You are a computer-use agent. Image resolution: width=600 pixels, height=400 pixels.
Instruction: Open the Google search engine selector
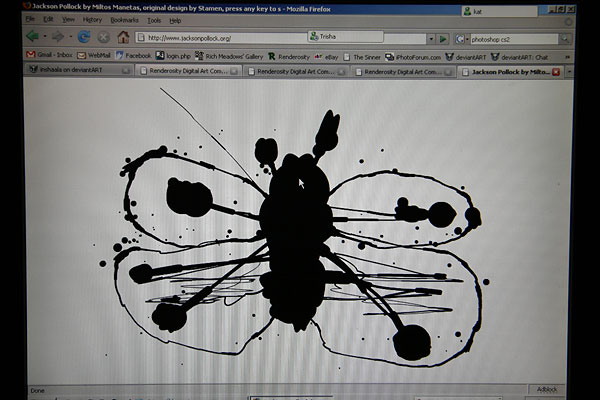tap(462, 39)
